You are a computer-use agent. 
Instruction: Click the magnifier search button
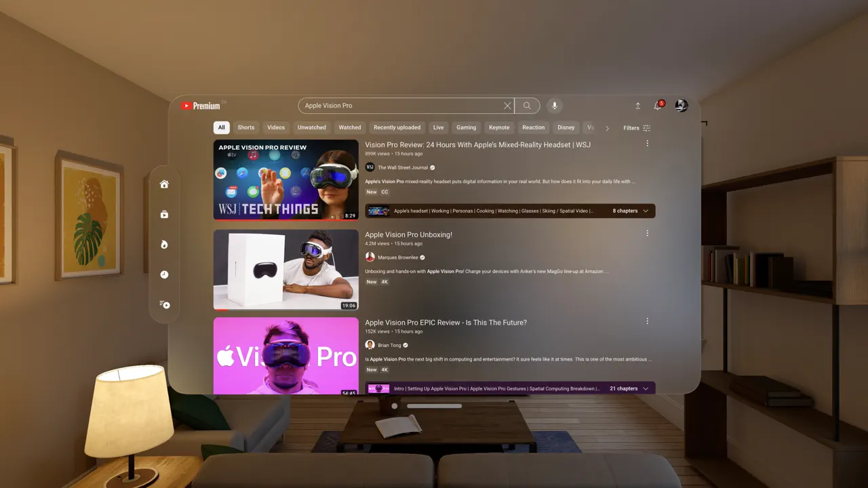(527, 106)
